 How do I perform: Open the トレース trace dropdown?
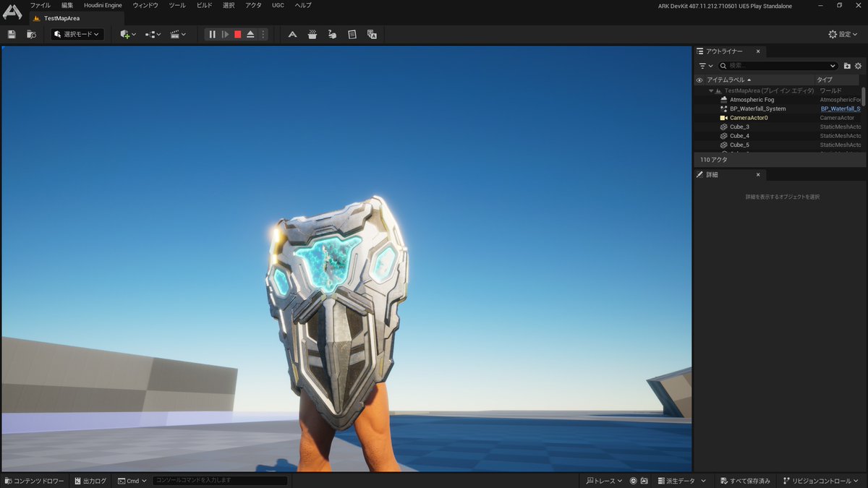[605, 481]
